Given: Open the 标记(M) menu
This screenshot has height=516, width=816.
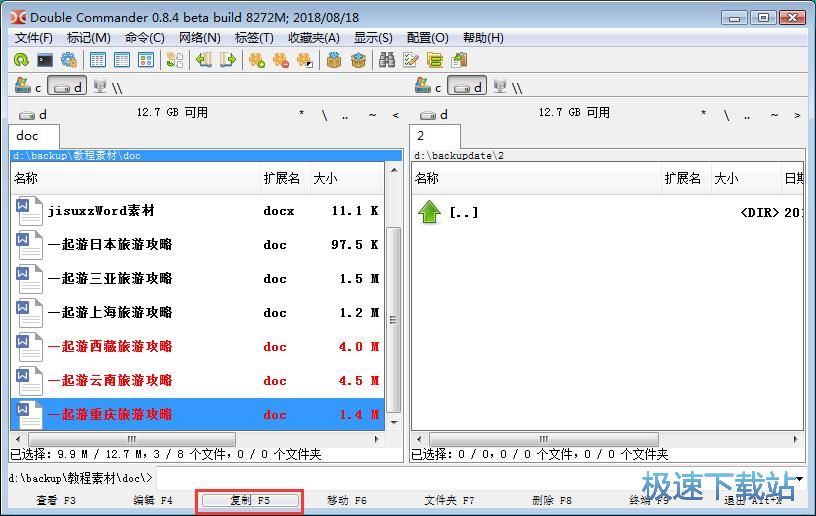Looking at the screenshot, I should pyautogui.click(x=88, y=38).
